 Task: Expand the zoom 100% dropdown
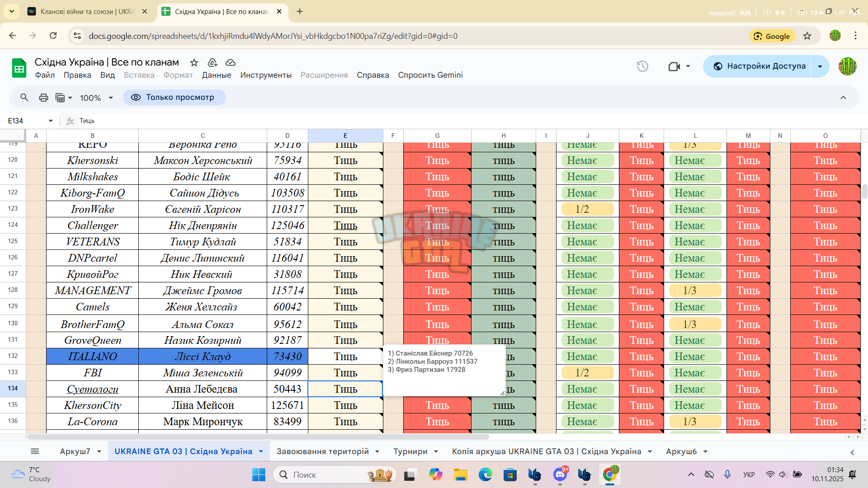point(111,98)
